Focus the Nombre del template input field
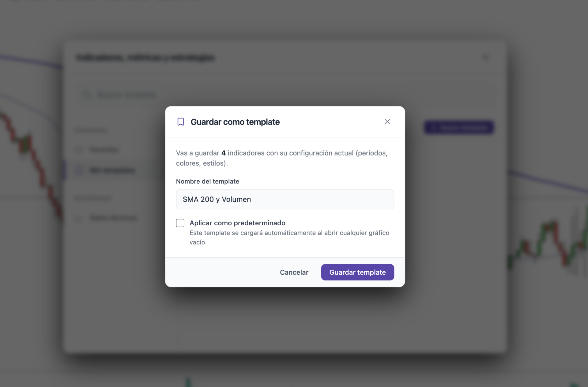 [285, 199]
